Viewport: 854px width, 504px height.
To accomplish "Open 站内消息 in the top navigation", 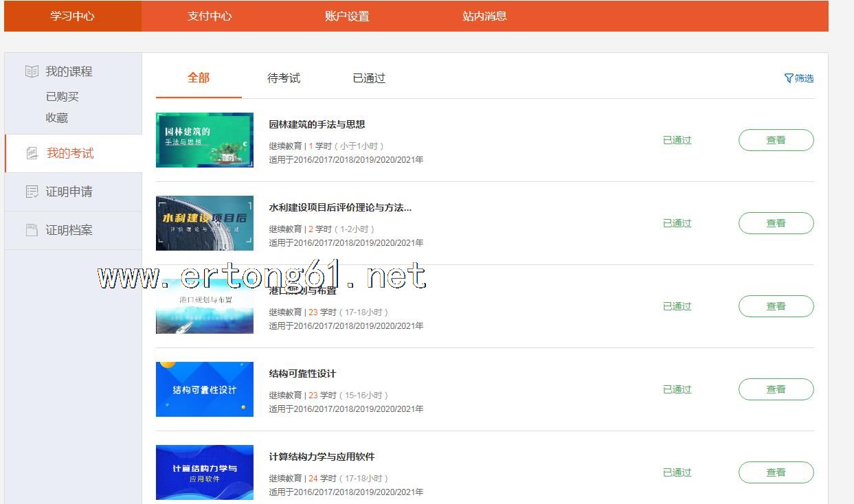I will [484, 16].
